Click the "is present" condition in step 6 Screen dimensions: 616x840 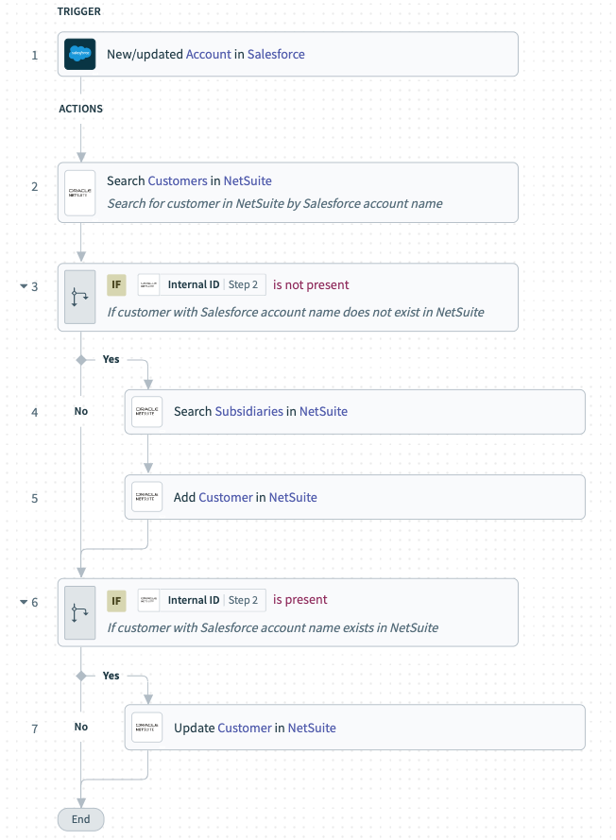(x=300, y=600)
